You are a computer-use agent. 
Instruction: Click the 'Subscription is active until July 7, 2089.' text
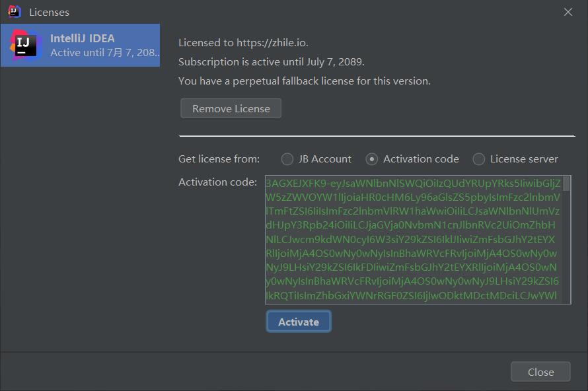[272, 61]
